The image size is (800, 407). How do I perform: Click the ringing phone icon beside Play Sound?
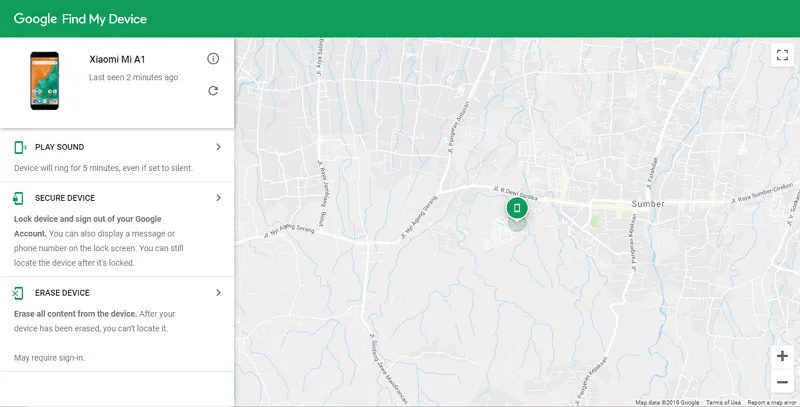pyautogui.click(x=19, y=147)
